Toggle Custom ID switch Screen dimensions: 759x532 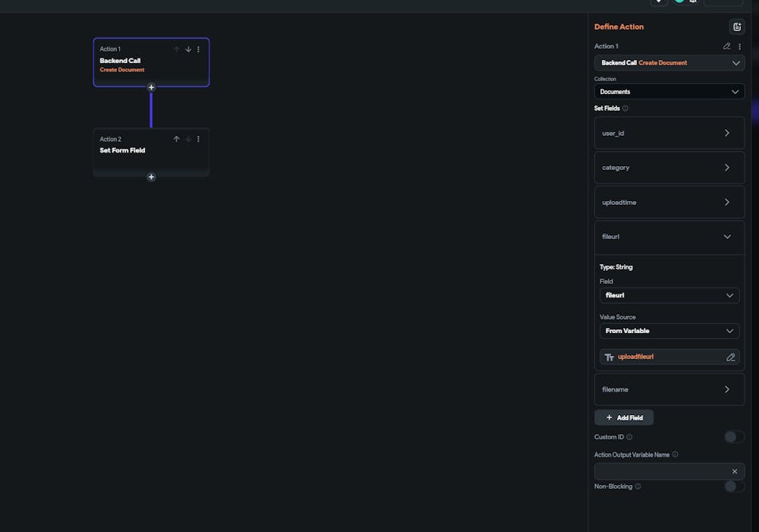[734, 437]
